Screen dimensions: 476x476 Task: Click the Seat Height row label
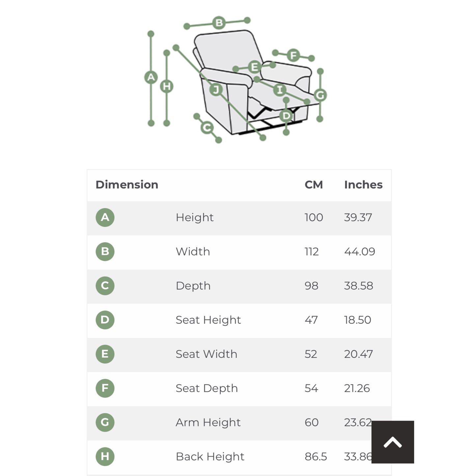tap(208, 320)
